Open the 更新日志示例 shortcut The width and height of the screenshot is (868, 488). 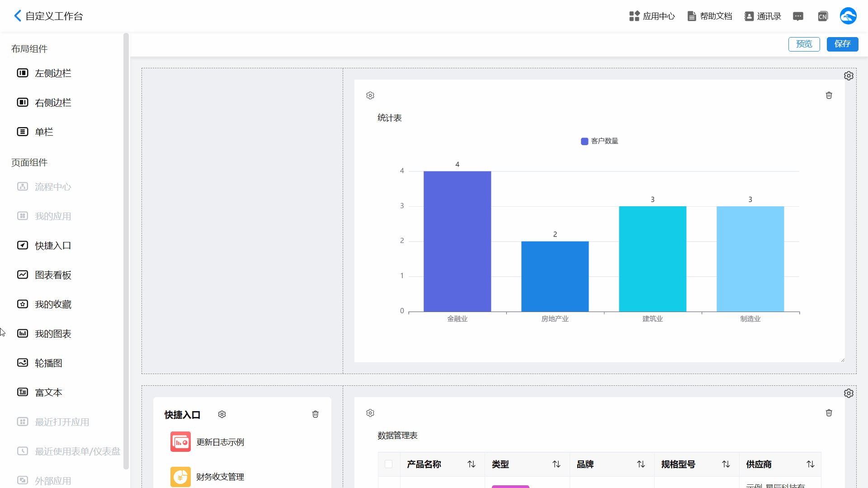208,442
